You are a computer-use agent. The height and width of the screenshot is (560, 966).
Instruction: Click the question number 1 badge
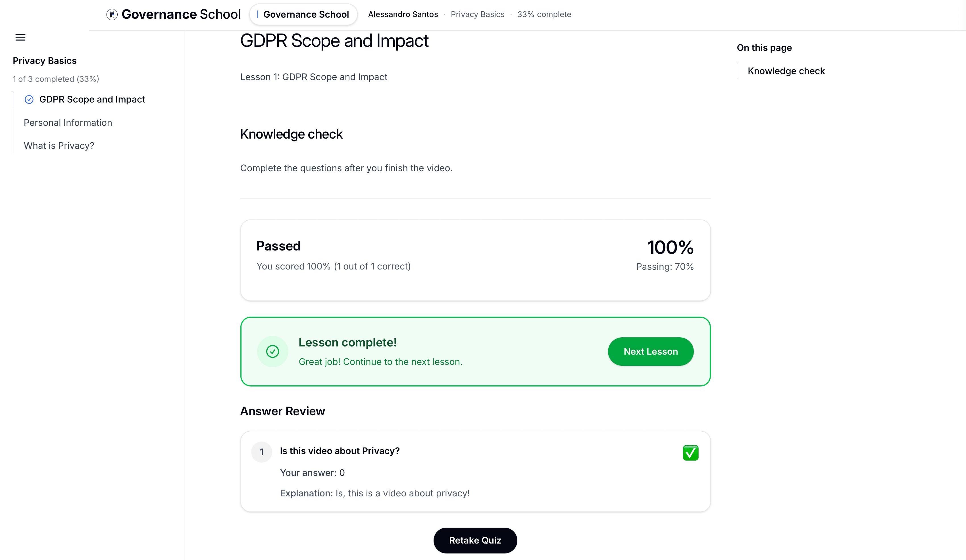coord(261,452)
